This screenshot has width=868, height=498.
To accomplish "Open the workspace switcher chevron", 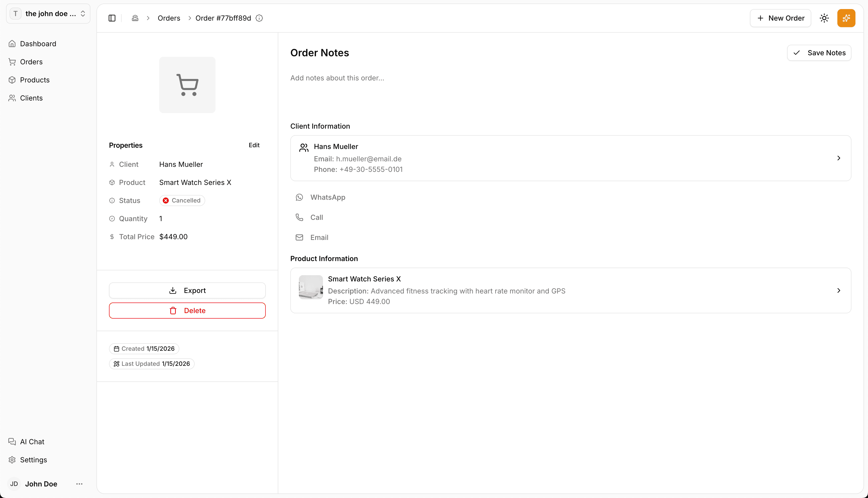I will pos(83,14).
